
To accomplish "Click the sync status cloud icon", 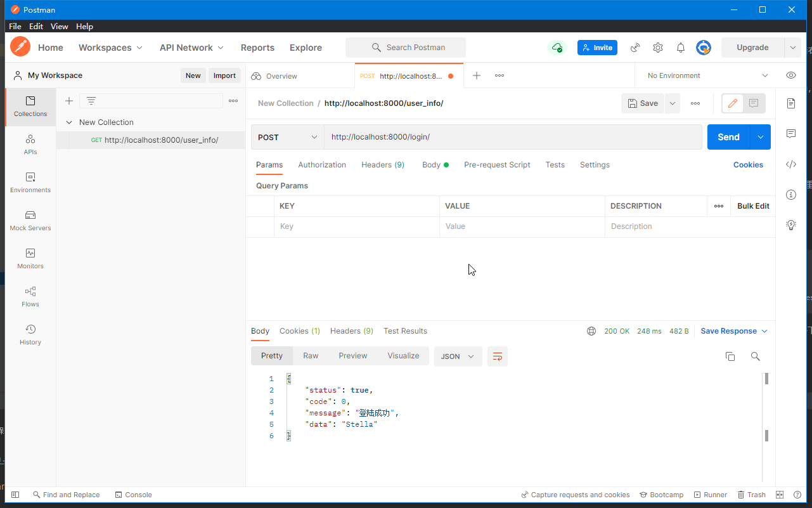I will [557, 48].
